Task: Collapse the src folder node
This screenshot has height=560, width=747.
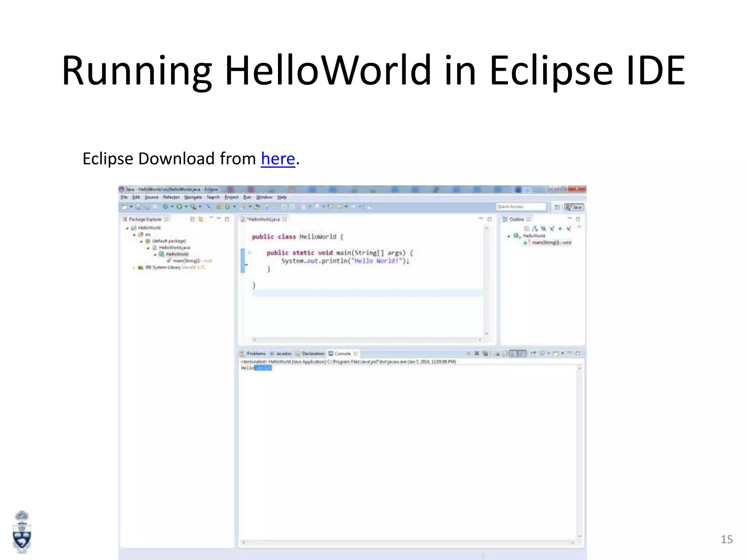Action: [134, 235]
